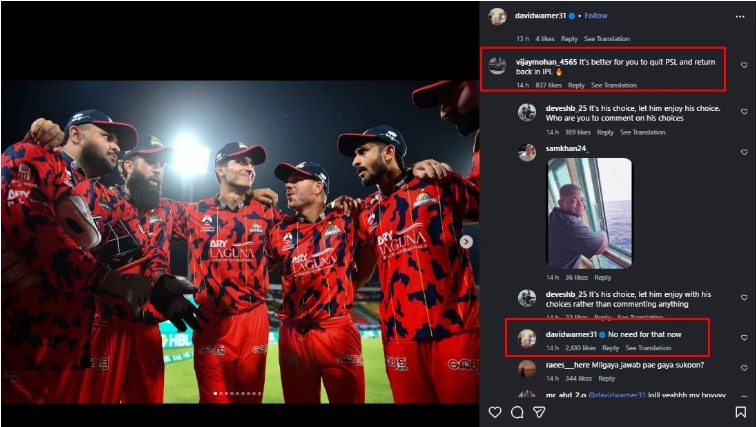This screenshot has height=427, width=756.
Task: Share post via paper plane icon
Action: (539, 412)
